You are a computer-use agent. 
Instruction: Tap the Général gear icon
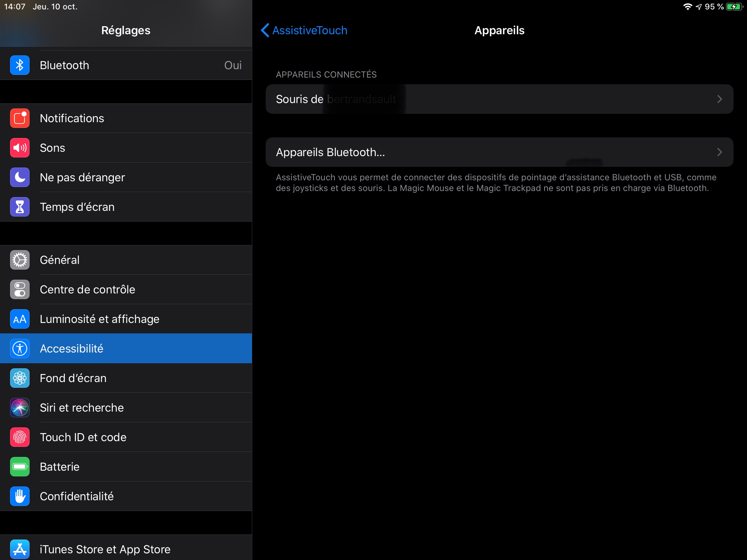point(19,260)
